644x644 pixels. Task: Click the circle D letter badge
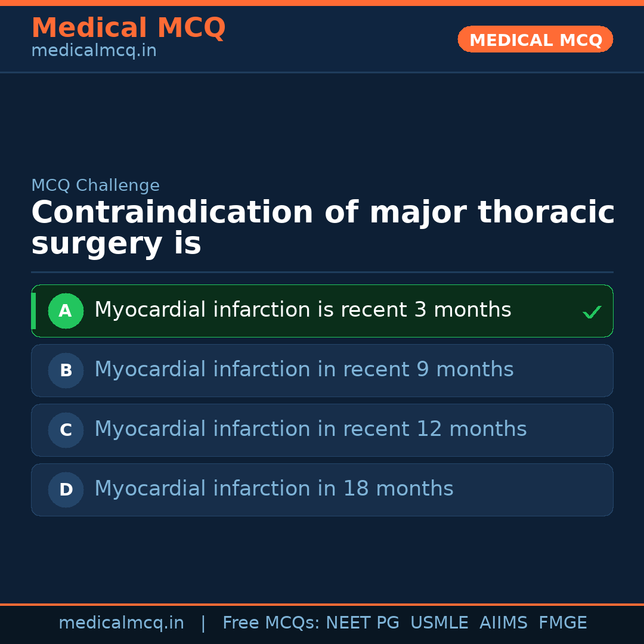coord(66,490)
